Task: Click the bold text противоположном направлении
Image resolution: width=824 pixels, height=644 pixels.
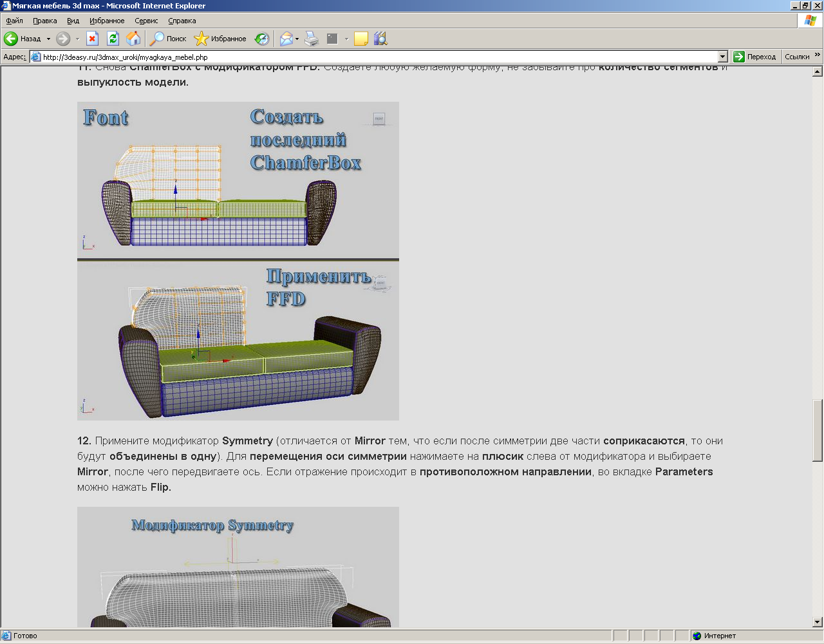Action: point(505,472)
